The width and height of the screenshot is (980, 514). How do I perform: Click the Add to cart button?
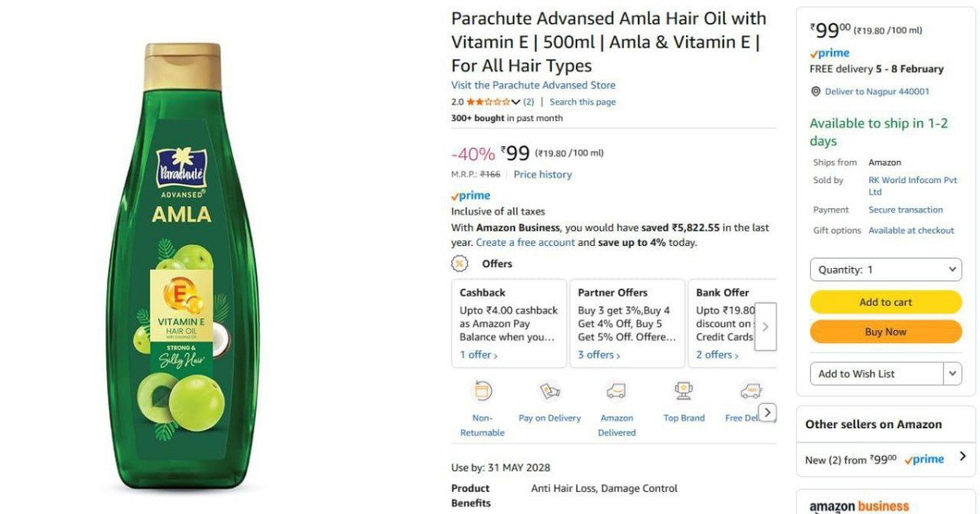coord(885,302)
